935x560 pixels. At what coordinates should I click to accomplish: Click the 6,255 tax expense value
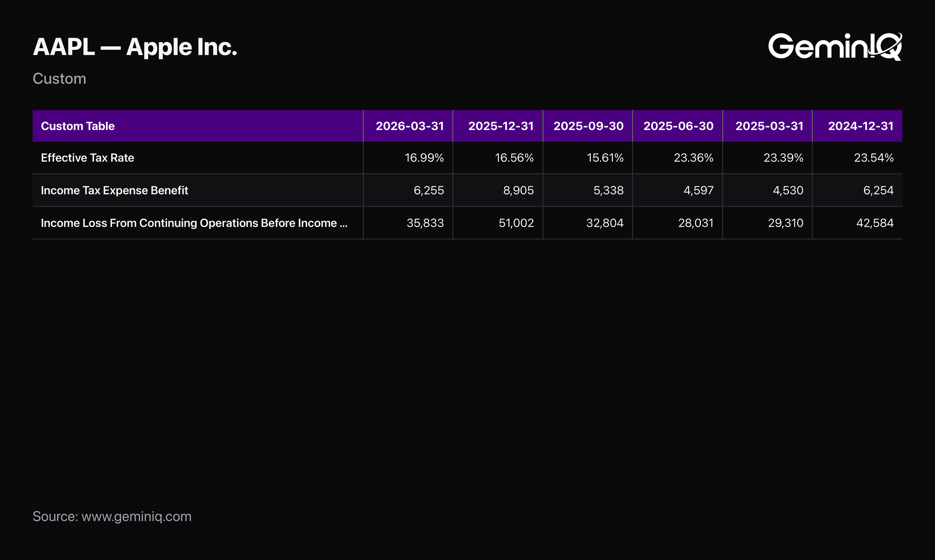tap(429, 190)
